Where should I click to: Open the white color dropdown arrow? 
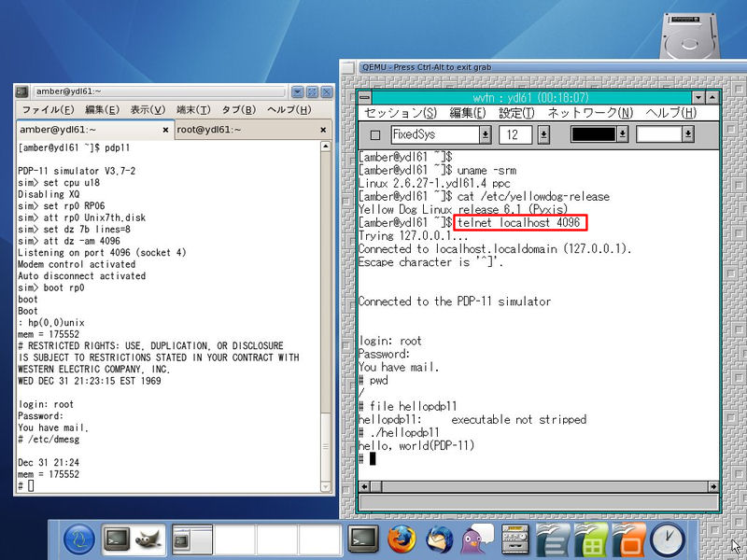pyautogui.click(x=687, y=134)
